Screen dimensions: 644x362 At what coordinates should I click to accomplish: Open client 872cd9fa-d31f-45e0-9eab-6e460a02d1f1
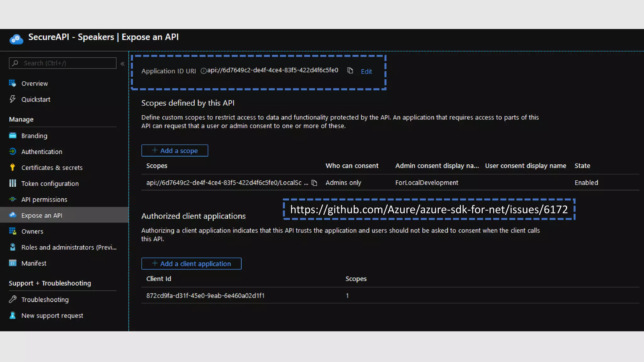point(205,296)
